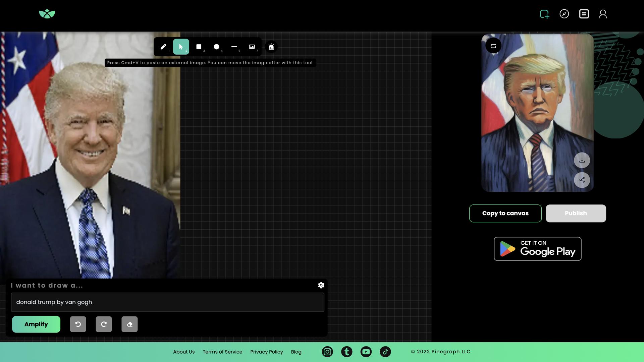
Task: Click Copy to canvas button
Action: coord(505,214)
